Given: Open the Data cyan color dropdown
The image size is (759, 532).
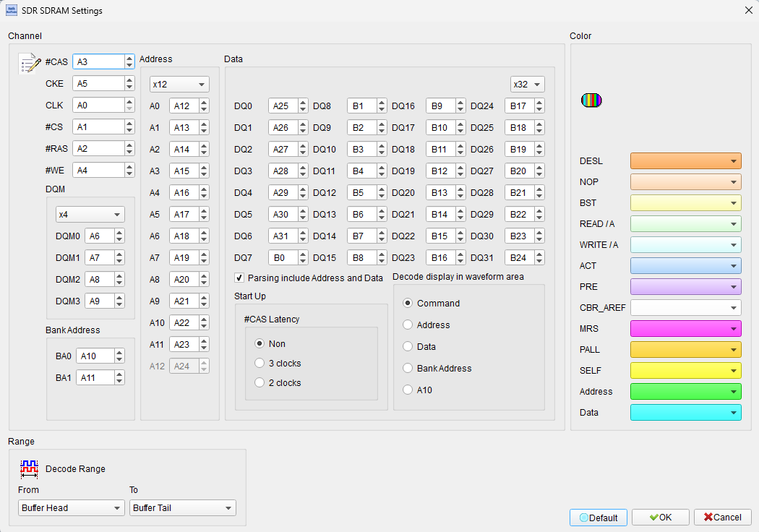Looking at the screenshot, I should (x=685, y=413).
